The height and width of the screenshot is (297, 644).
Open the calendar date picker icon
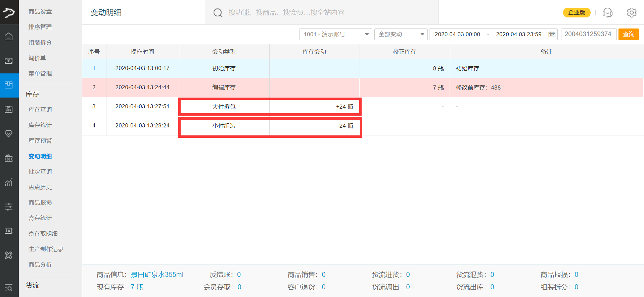click(552, 34)
